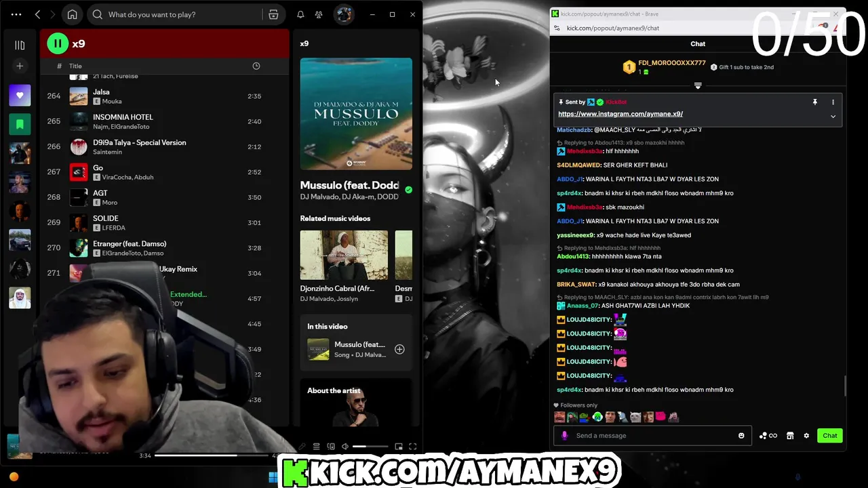Open Liked Songs in the sidebar
The height and width of the screenshot is (488, 868).
point(20,96)
